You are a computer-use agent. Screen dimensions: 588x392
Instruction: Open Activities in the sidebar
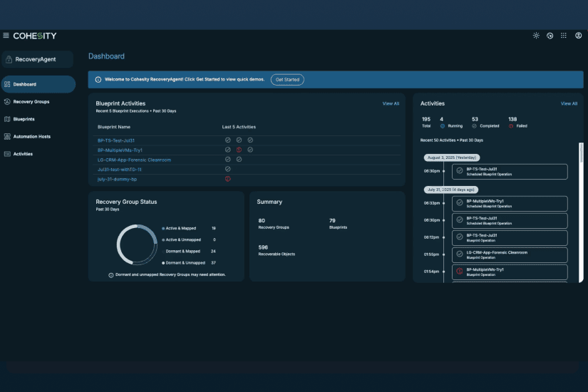pos(23,154)
